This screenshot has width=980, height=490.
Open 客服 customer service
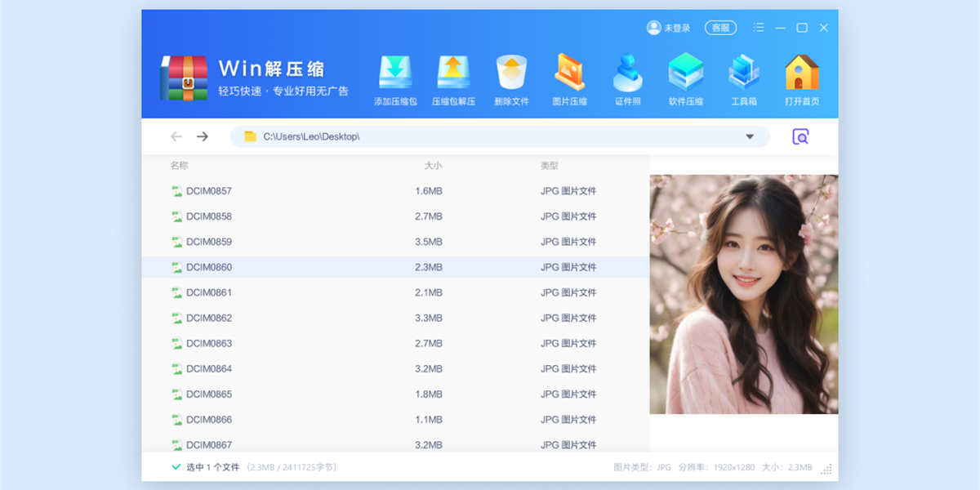click(719, 27)
